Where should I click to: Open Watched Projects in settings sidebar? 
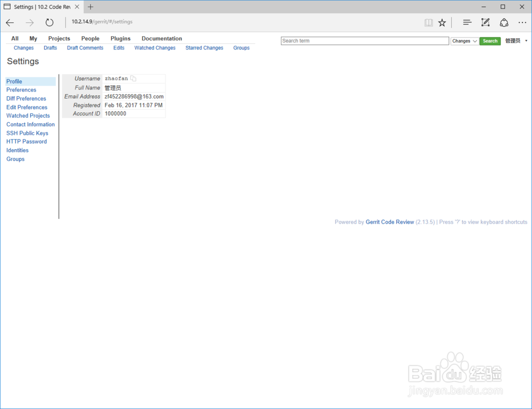[x=28, y=116]
